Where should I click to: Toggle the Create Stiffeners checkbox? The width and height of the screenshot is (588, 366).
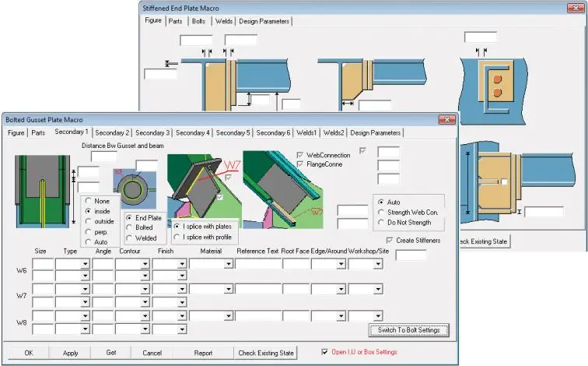tap(390, 241)
